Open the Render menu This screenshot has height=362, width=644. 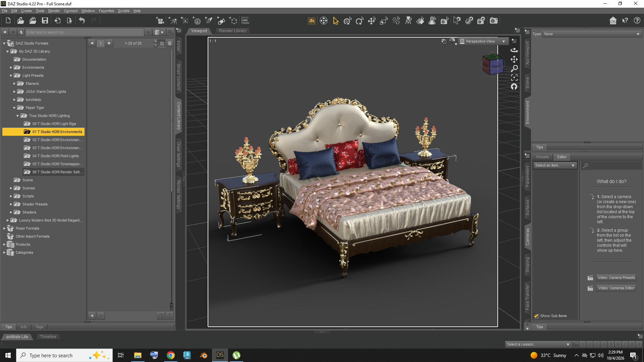(x=54, y=11)
